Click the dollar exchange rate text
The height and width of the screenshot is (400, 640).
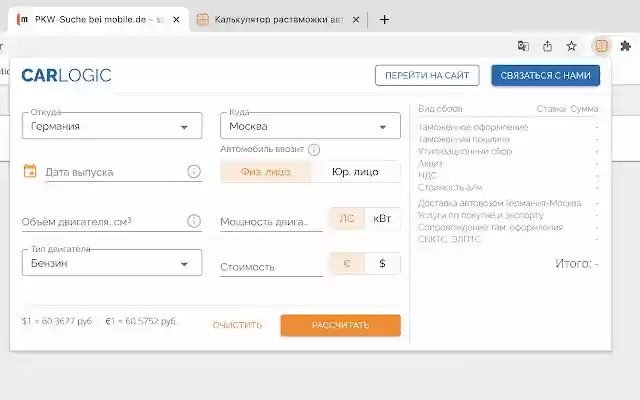(x=57, y=321)
